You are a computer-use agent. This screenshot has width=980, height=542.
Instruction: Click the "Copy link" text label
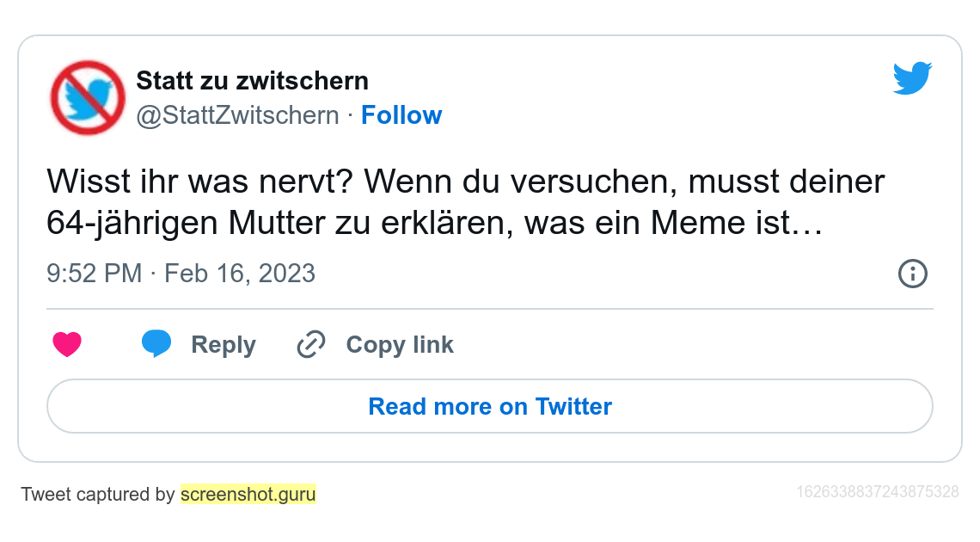[400, 345]
